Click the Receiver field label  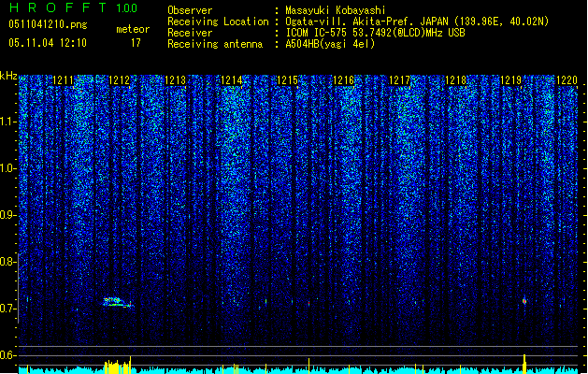point(190,33)
